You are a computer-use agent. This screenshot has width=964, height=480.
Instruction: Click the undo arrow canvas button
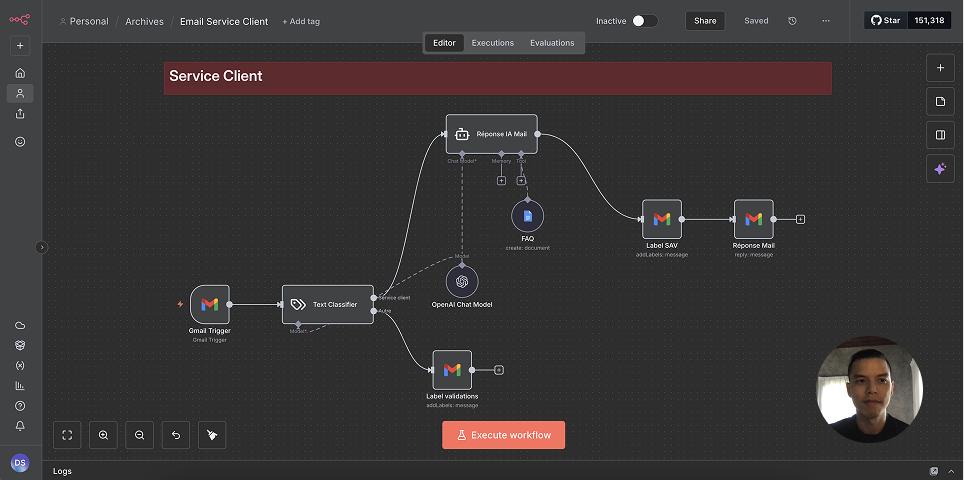click(176, 435)
